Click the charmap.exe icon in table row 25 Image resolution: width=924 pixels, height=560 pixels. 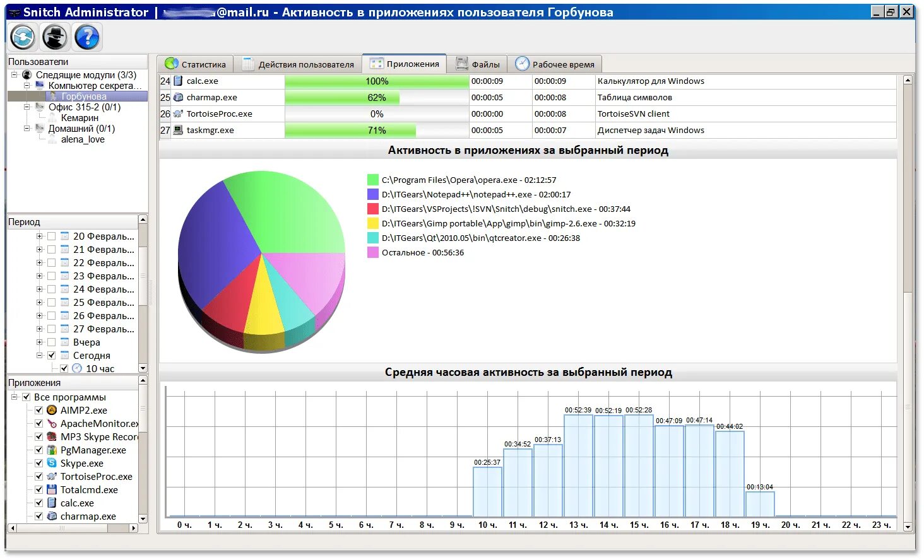pos(178,97)
